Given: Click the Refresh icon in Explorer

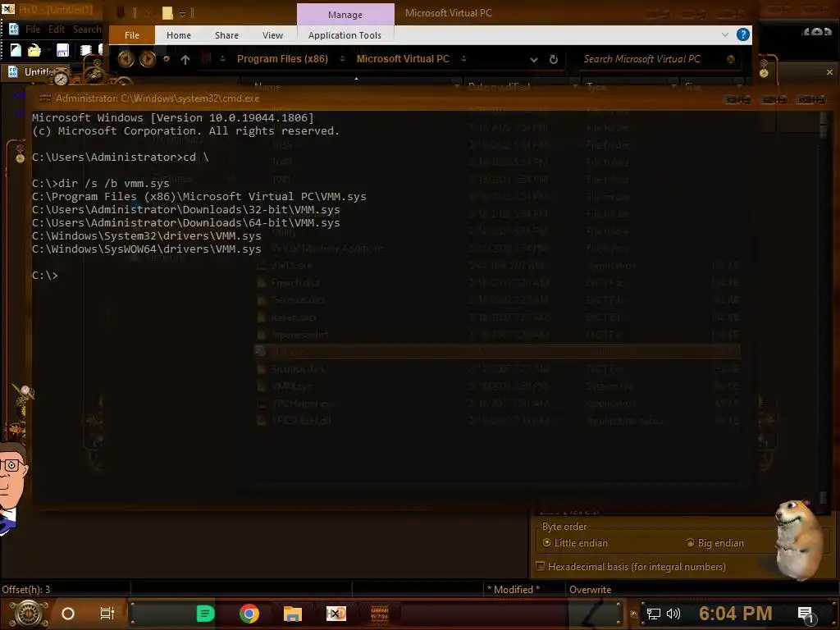Looking at the screenshot, I should (x=554, y=59).
